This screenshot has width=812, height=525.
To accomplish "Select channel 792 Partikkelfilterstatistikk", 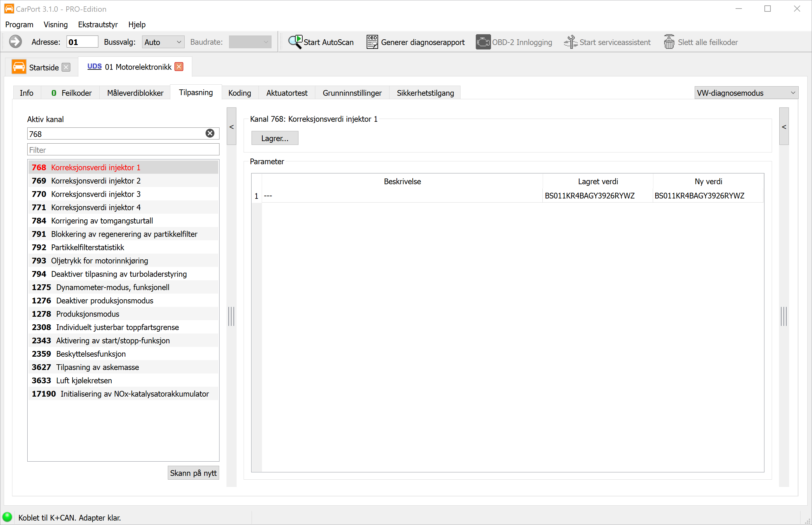I will [x=123, y=247].
